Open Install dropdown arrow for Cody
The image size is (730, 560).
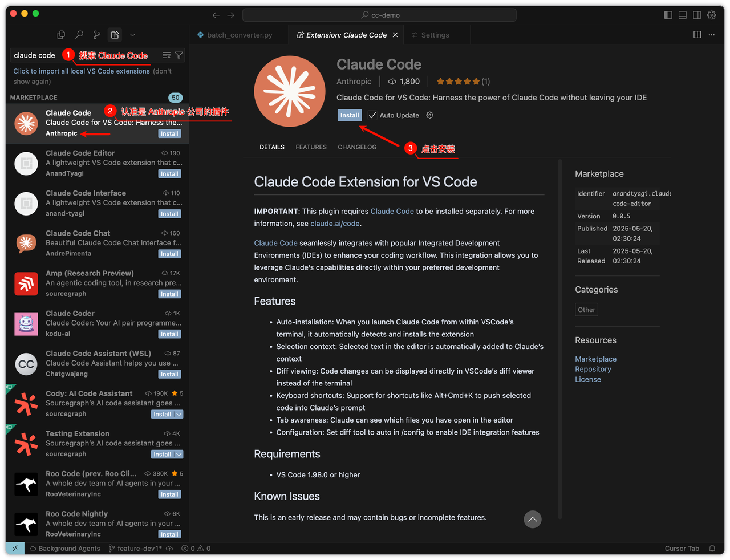click(x=179, y=415)
